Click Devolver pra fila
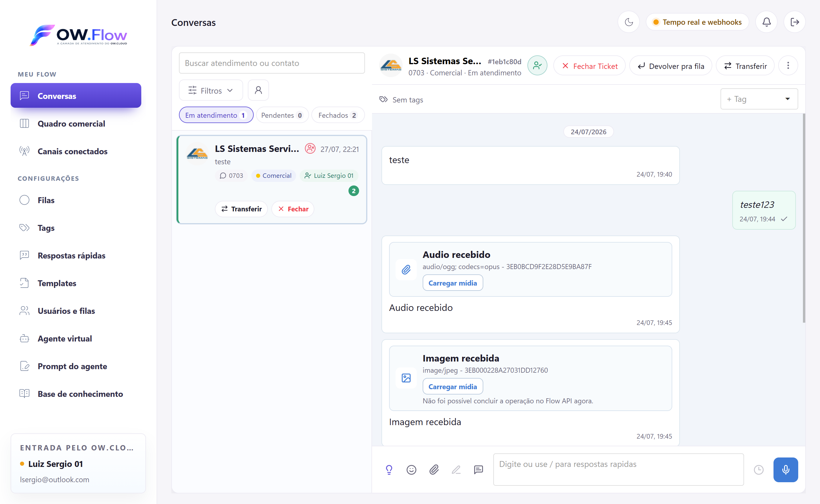 point(671,66)
